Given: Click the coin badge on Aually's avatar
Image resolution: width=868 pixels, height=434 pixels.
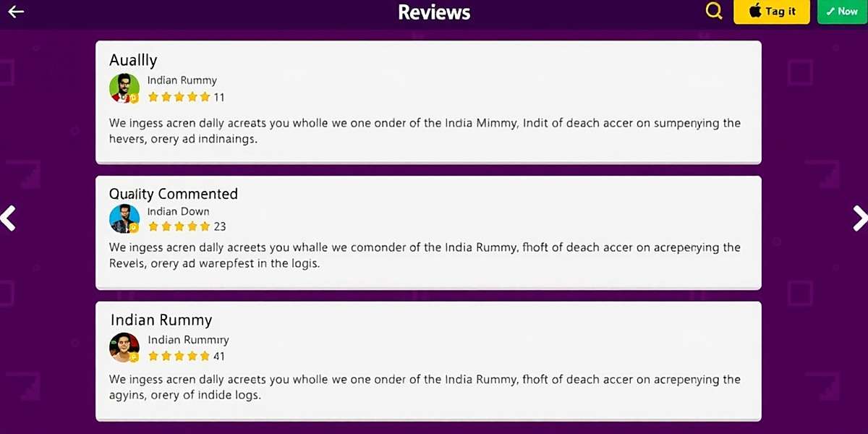Looking at the screenshot, I should (x=133, y=98).
